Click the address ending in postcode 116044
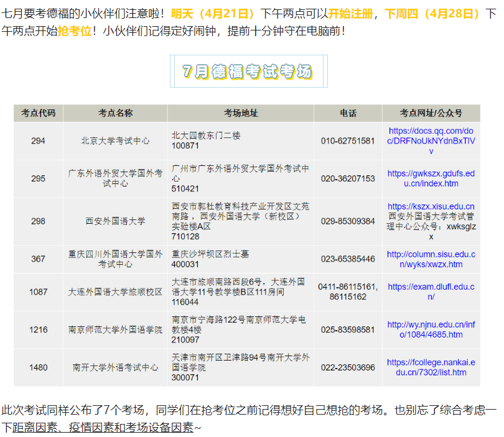 (x=238, y=292)
